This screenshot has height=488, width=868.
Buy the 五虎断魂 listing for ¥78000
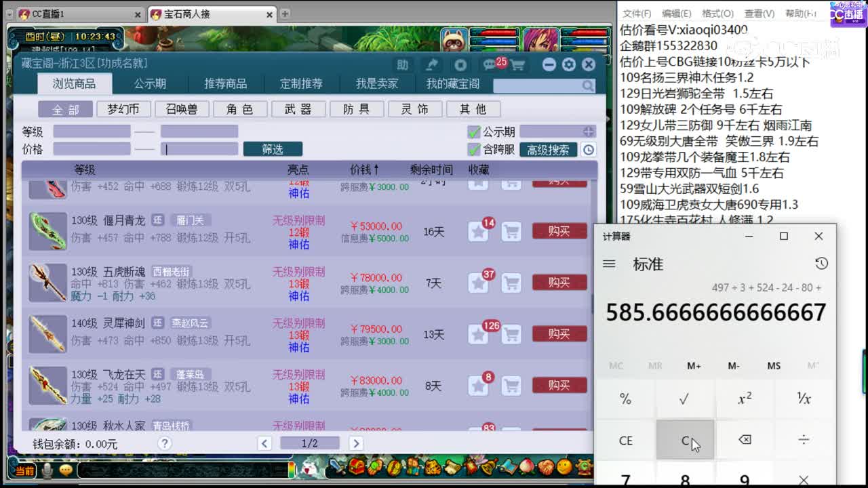click(559, 283)
